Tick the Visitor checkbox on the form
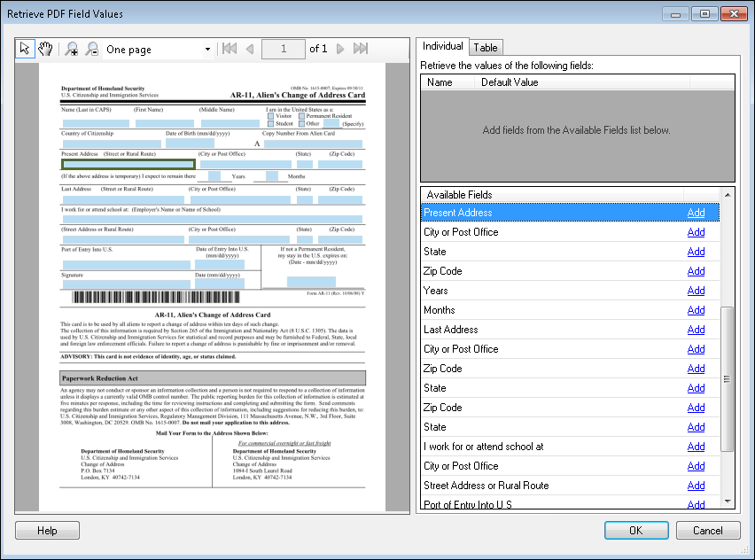The height and width of the screenshot is (560, 755). [270, 116]
